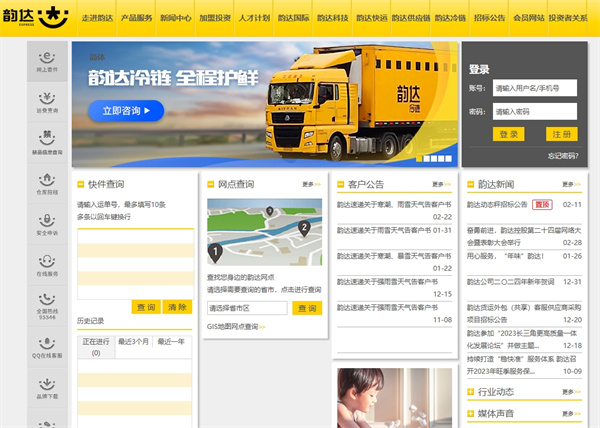Open the 投资者关系 menu
The width and height of the screenshot is (600, 428).
point(568,18)
